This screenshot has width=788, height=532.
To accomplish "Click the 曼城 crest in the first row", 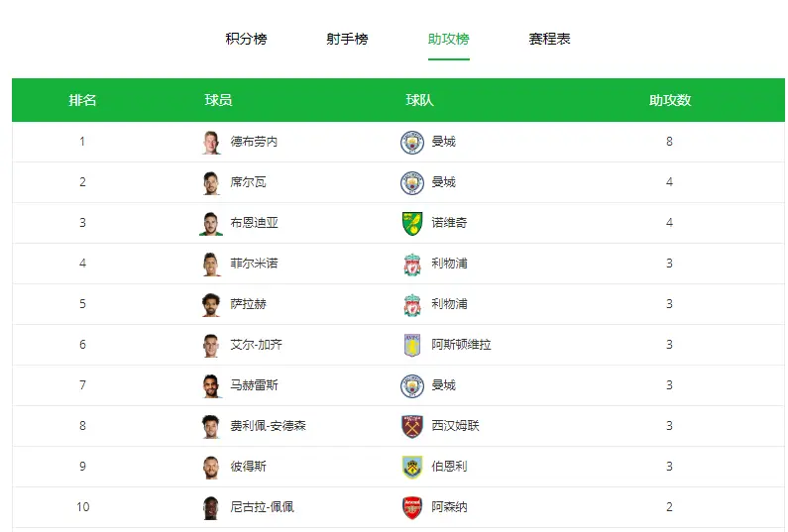I will click(x=412, y=143).
